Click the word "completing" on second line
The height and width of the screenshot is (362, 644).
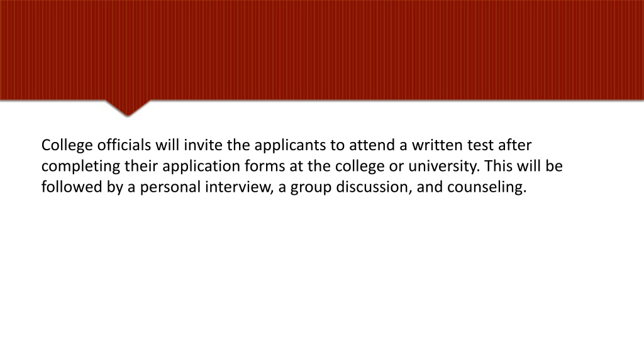[x=81, y=167]
